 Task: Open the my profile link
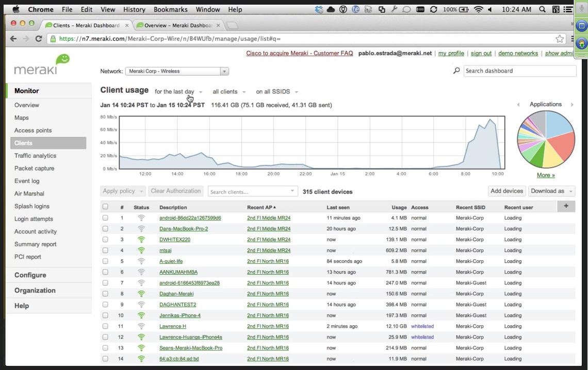(451, 53)
